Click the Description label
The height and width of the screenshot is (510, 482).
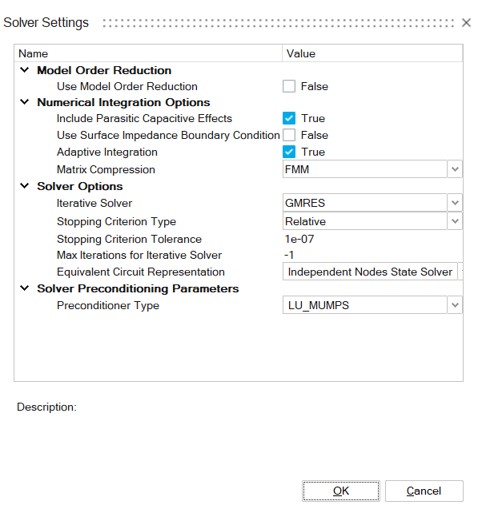pos(47,407)
